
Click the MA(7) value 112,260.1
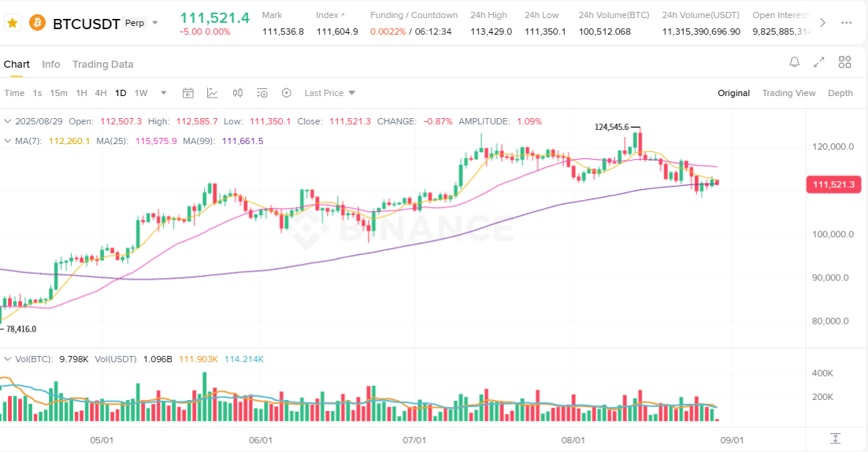[69, 141]
